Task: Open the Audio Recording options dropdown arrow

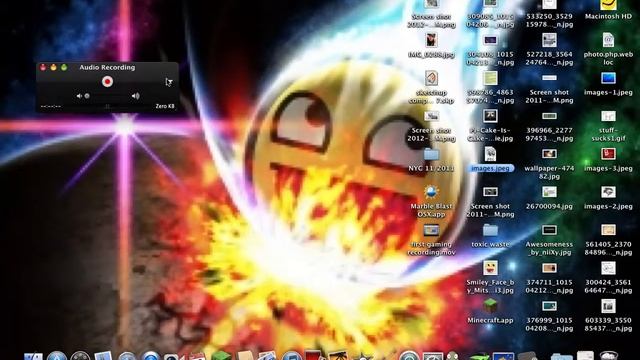Action: click(x=169, y=82)
